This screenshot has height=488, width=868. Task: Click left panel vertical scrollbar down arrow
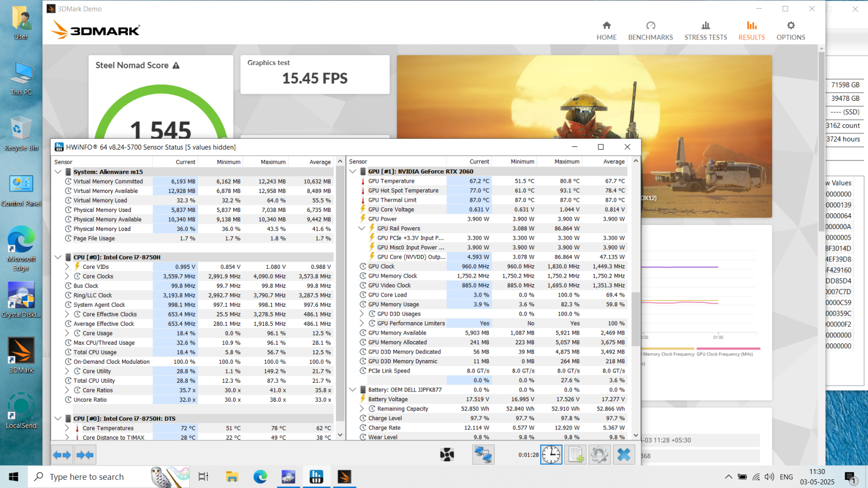pos(340,435)
